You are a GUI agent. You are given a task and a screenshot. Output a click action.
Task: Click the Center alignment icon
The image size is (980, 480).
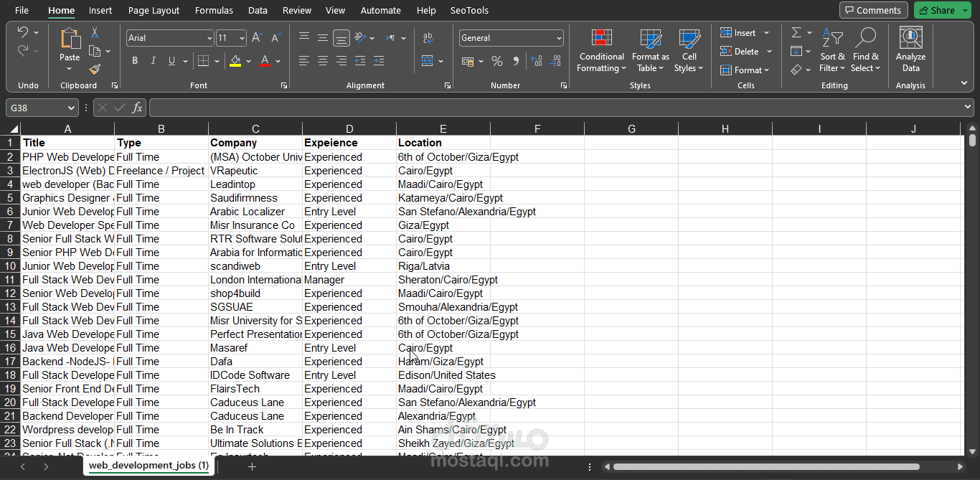323,61
